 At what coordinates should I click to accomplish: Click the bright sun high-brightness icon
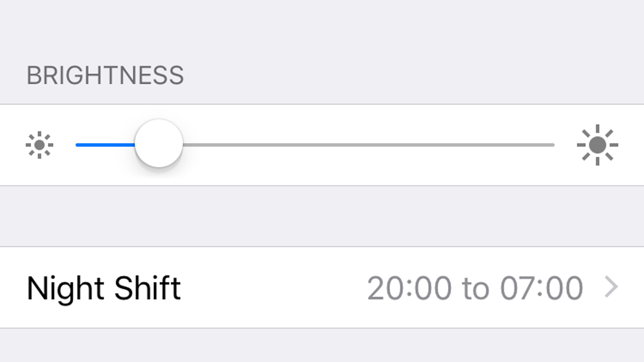point(597,145)
